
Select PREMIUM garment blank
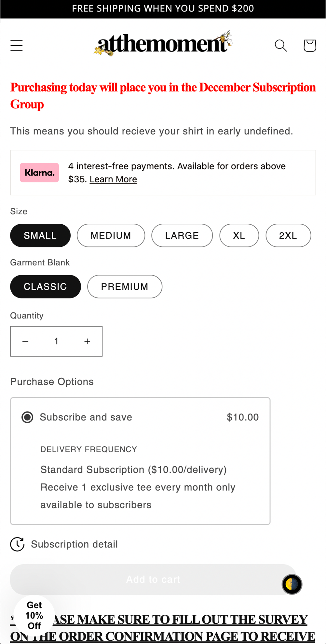tap(125, 287)
